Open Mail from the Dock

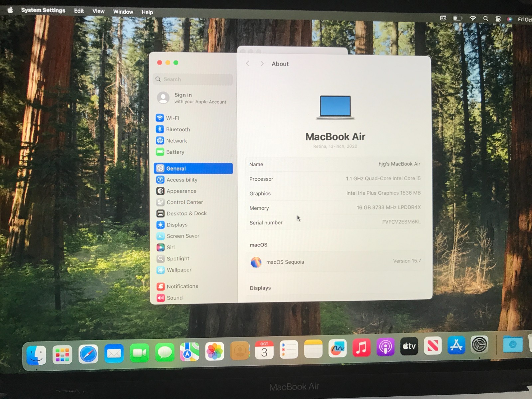[x=114, y=353]
